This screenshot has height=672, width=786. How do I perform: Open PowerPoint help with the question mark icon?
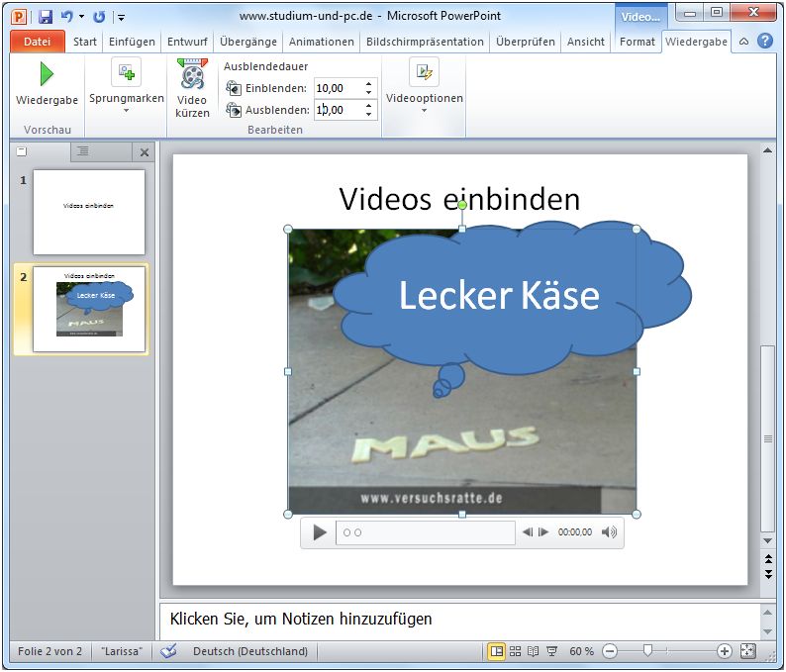pyautogui.click(x=765, y=41)
